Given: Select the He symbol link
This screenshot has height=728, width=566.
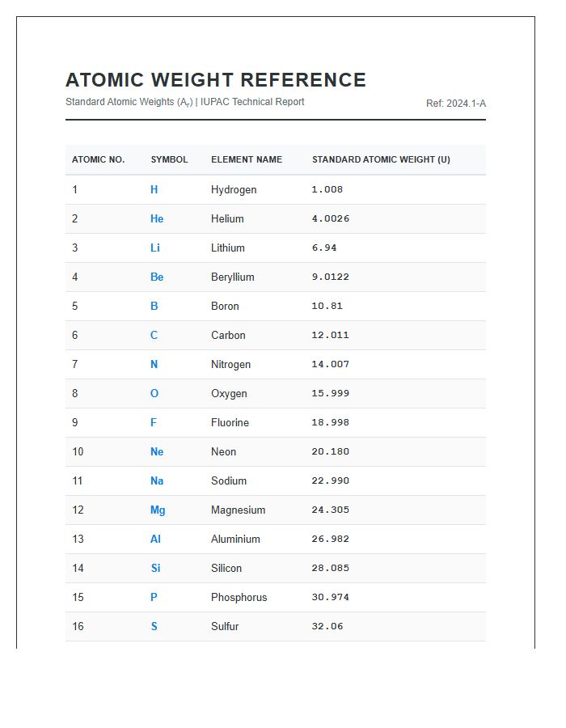Looking at the screenshot, I should [157, 218].
